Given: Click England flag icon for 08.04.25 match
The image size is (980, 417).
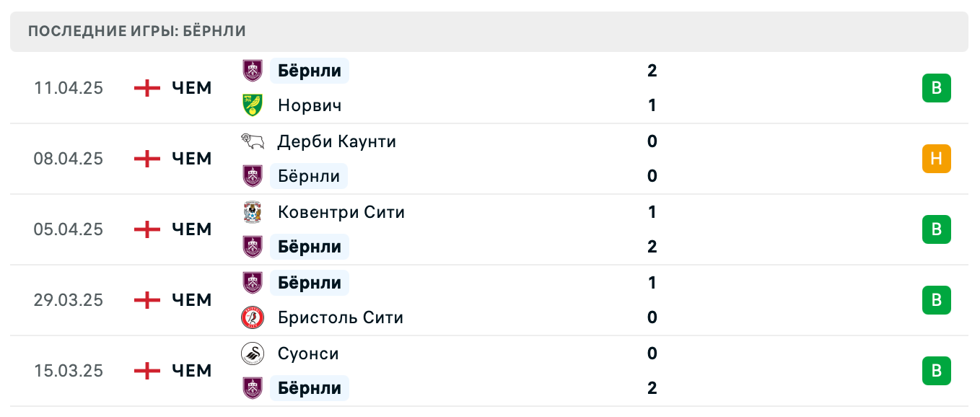Looking at the screenshot, I should click(x=147, y=159).
